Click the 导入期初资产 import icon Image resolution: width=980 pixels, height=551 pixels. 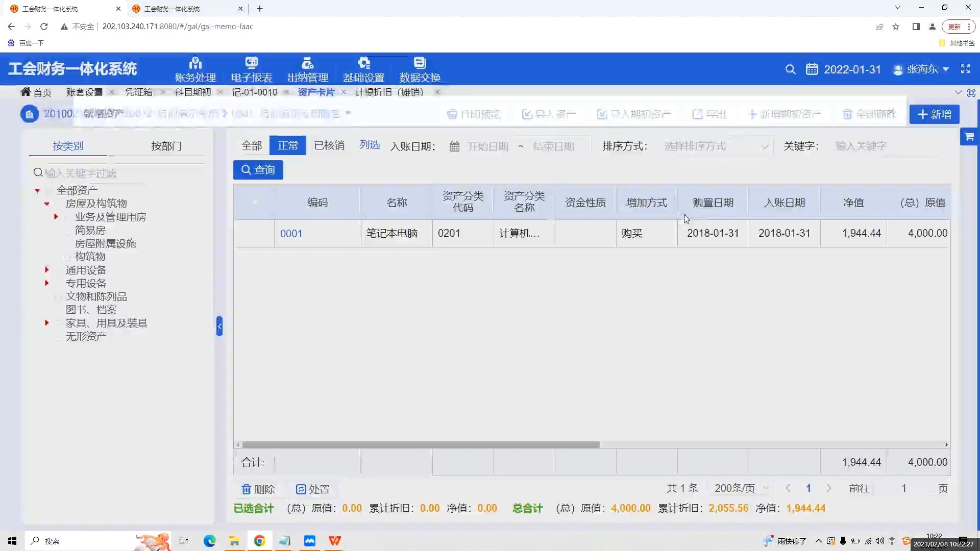(x=602, y=114)
